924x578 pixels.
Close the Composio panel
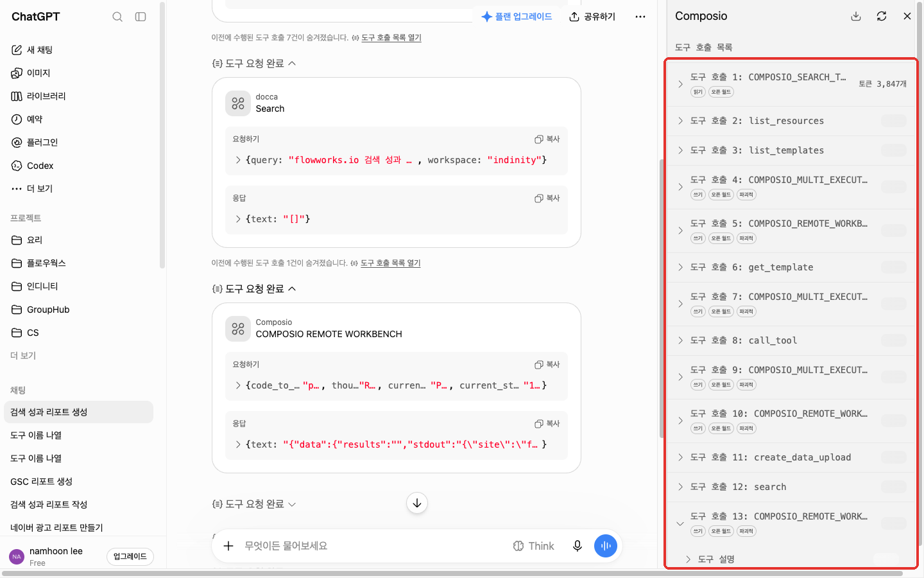coord(907,16)
